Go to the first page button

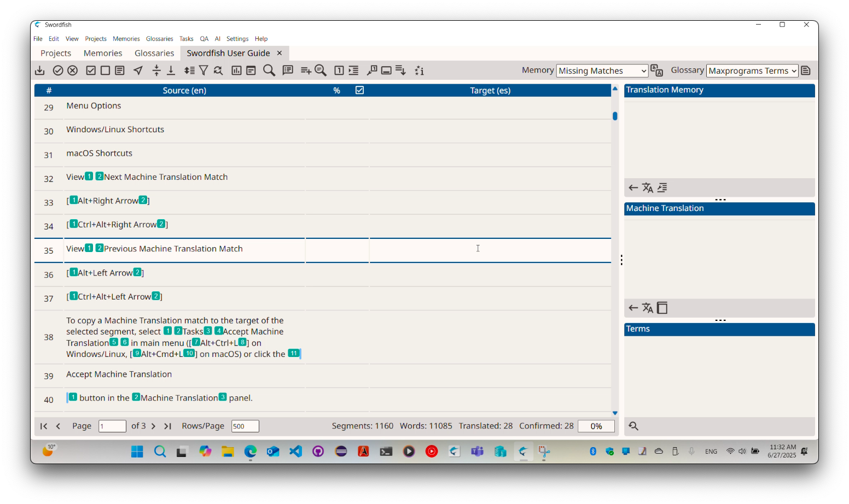click(44, 426)
